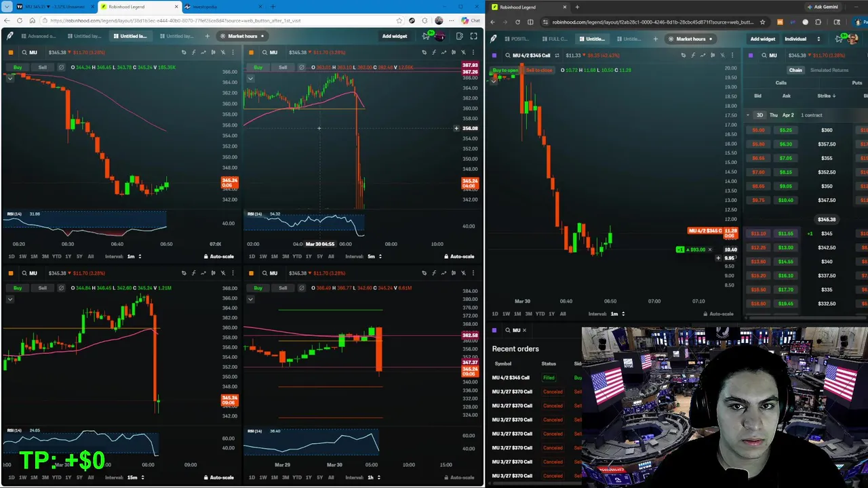This screenshot has width=868, height=488.
Task: Click the fullscreen icon in the left Robinhood window
Action: click(474, 36)
